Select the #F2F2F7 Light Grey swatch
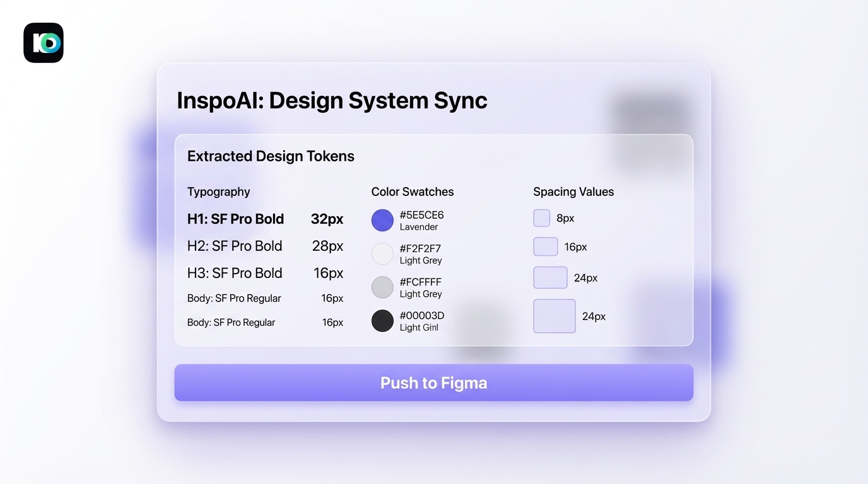This screenshot has width=868, height=484. tap(382, 253)
